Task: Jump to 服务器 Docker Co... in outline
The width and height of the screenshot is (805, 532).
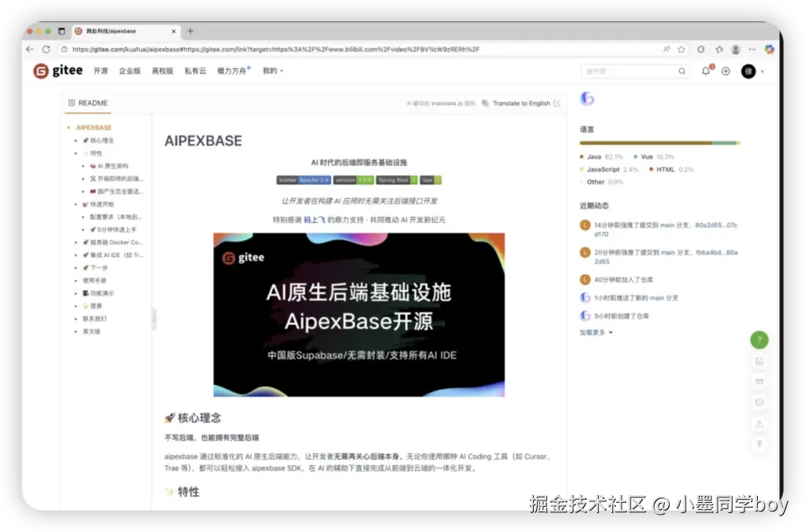Action: click(x=113, y=242)
